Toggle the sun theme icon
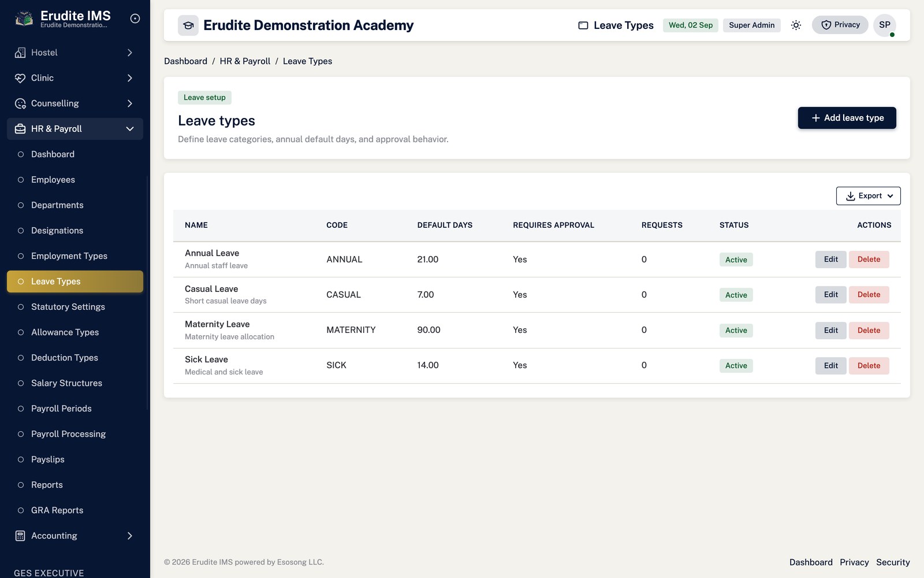 point(796,25)
